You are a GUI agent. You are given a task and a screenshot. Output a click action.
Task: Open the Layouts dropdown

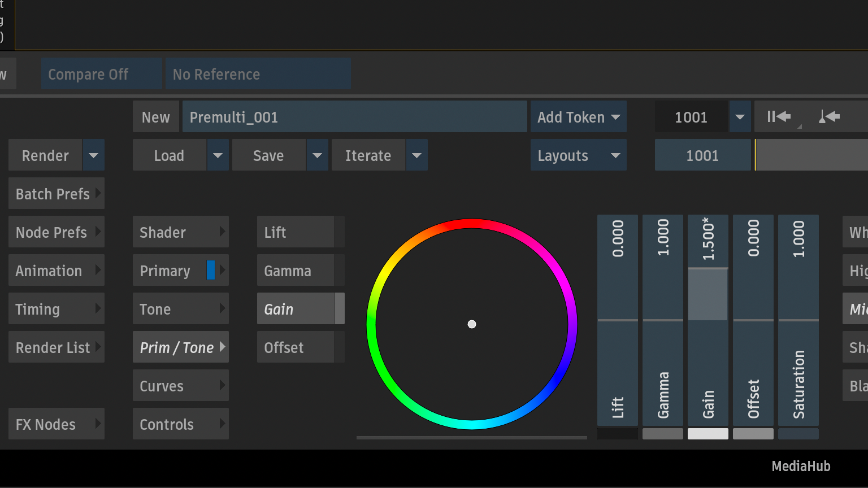(579, 155)
